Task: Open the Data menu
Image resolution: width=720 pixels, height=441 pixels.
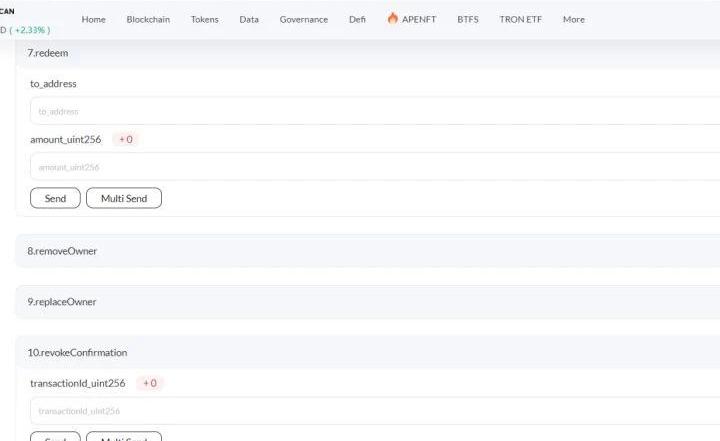Action: [249, 19]
